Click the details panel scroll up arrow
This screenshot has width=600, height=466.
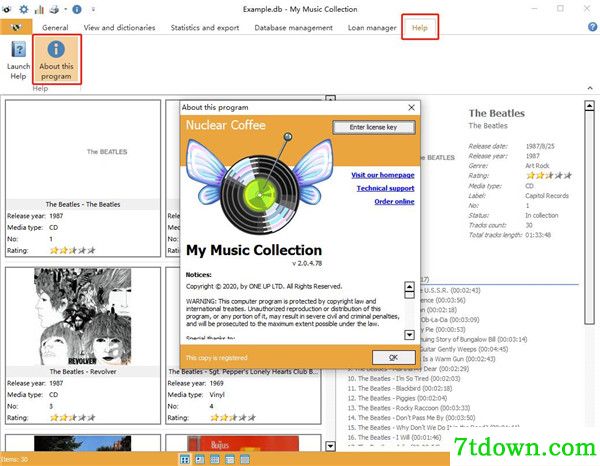click(590, 105)
